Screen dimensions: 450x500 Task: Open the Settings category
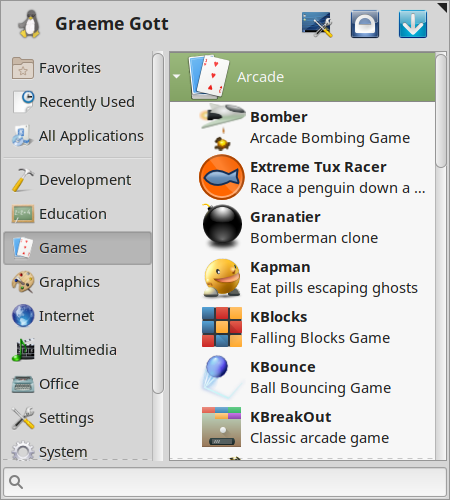point(77,418)
